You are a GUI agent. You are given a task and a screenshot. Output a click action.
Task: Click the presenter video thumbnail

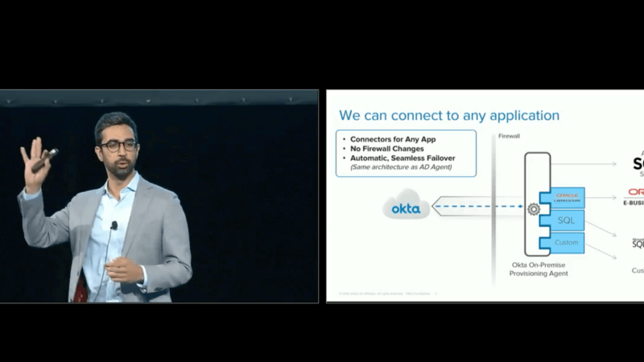[x=159, y=195]
